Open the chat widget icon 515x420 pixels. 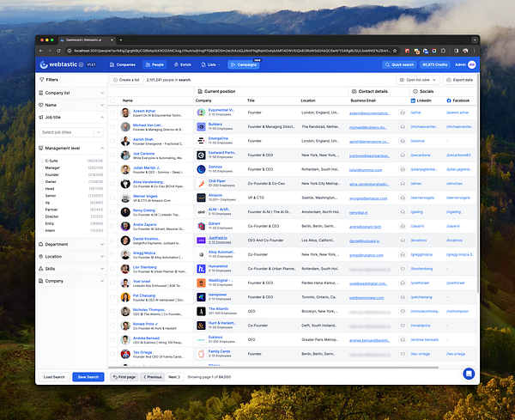pos(469,374)
